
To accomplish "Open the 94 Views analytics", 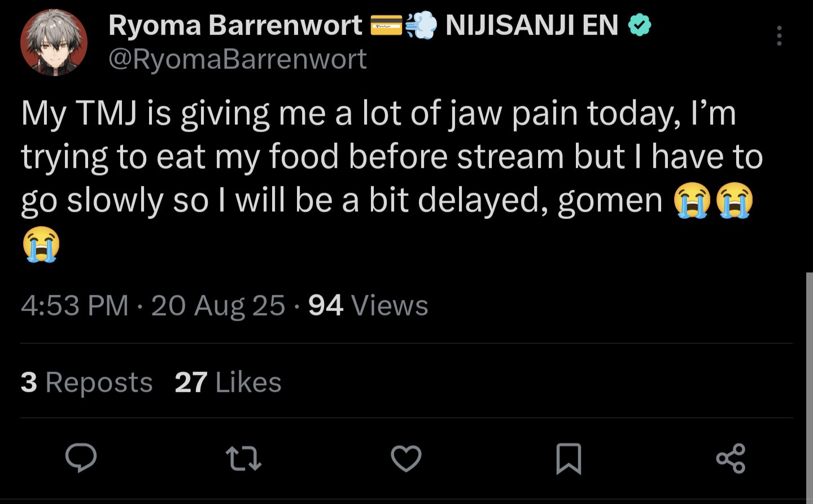I will pyautogui.click(x=368, y=305).
